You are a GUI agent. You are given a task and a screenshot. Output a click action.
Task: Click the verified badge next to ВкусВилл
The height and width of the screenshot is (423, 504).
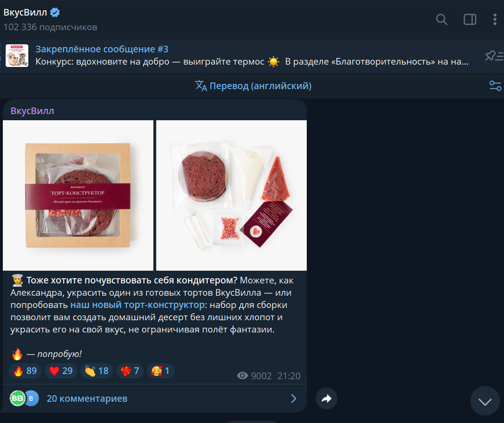(55, 13)
